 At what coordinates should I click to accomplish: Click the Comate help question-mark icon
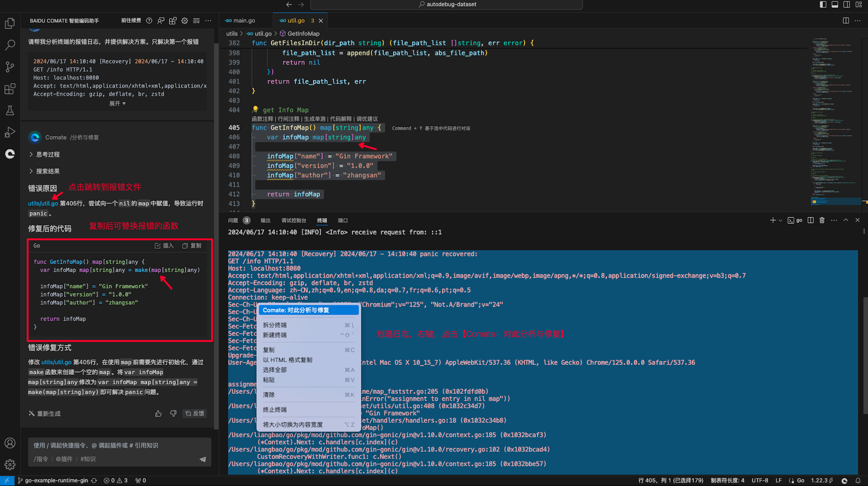pyautogui.click(x=149, y=21)
